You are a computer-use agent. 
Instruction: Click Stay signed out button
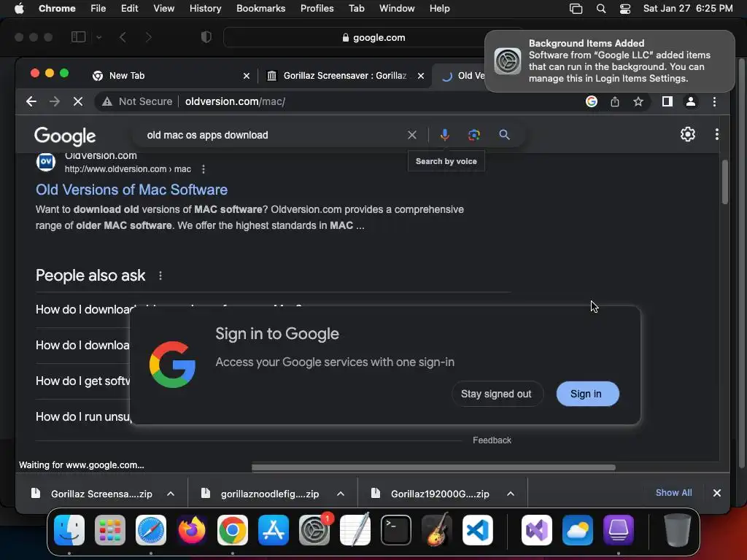point(496,394)
